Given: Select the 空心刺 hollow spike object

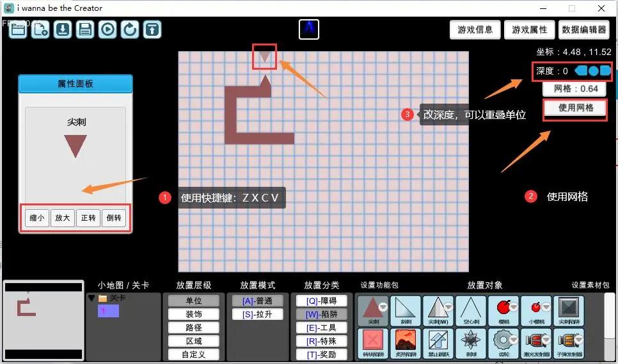Looking at the screenshot, I should click(x=471, y=311).
